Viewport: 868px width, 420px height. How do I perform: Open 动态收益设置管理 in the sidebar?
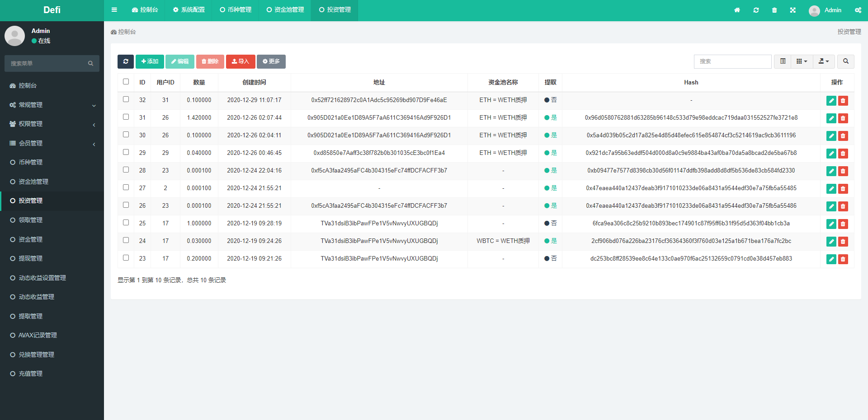52,278
